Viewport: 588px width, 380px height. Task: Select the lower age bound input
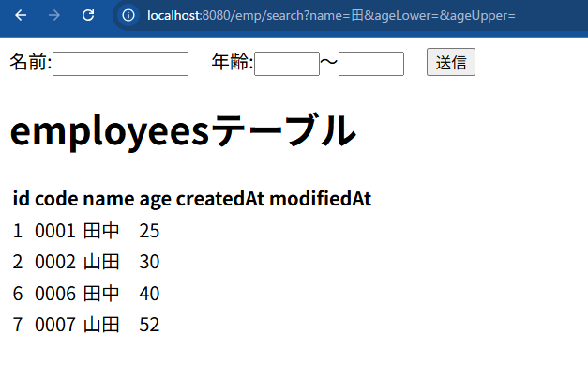tap(286, 63)
